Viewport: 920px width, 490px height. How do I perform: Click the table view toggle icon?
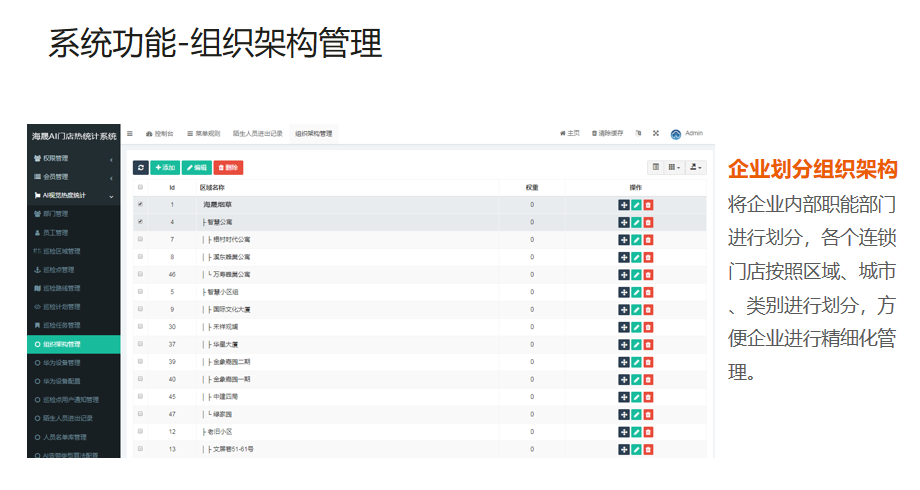pyautogui.click(x=655, y=167)
